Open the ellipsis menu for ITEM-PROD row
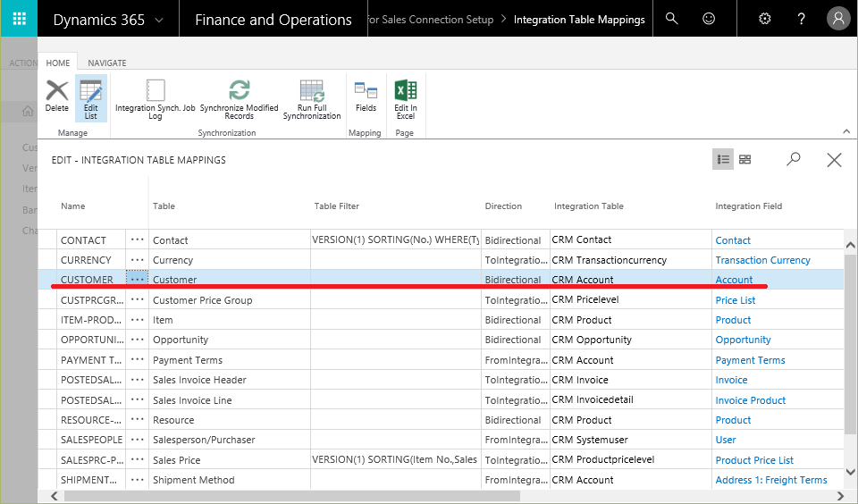Image resolution: width=858 pixels, height=504 pixels. point(138,320)
